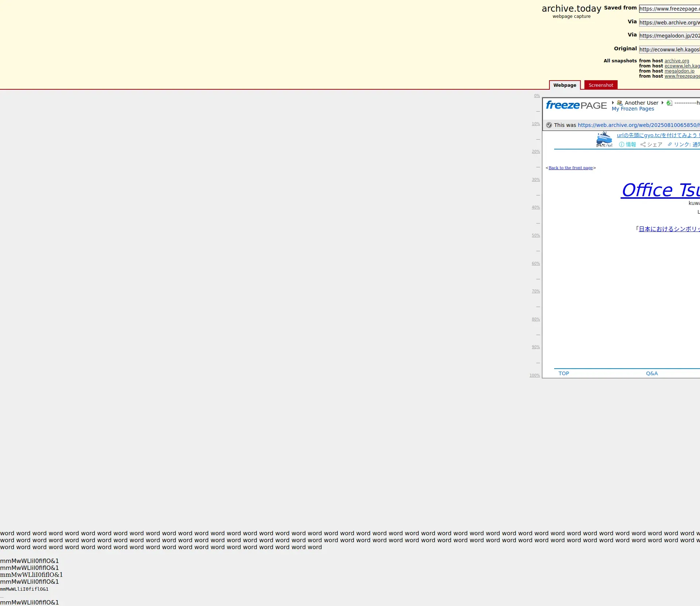Select the Webpage tab
Image resolution: width=700 pixels, height=606 pixels.
564,85
